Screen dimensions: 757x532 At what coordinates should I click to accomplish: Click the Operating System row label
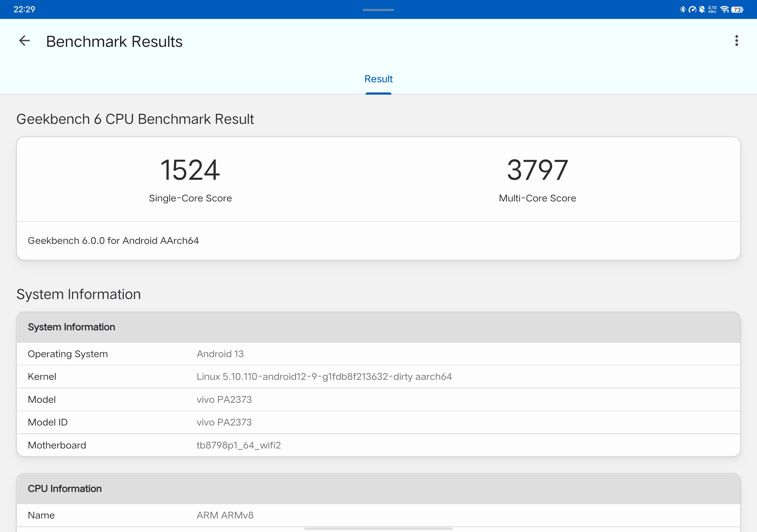point(68,354)
